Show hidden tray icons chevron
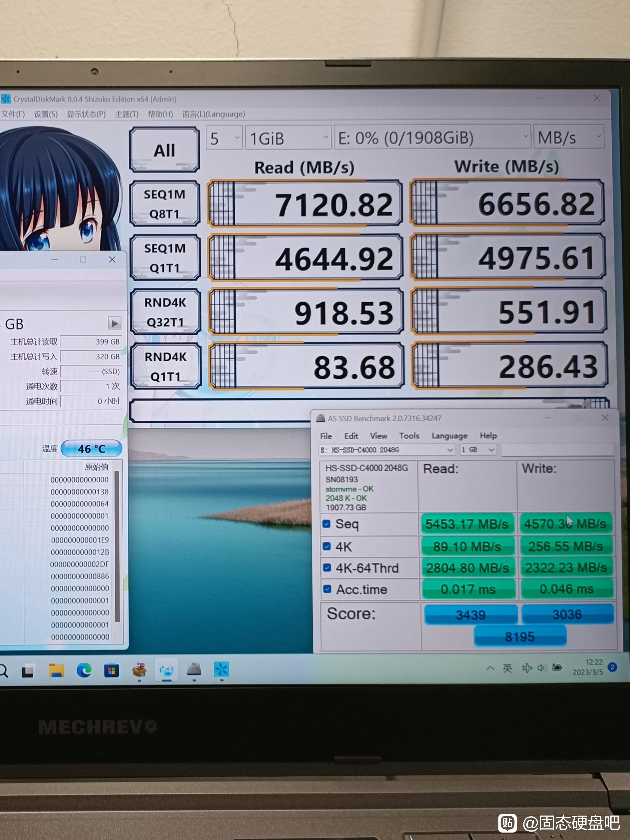This screenshot has width=630, height=840. pos(490,668)
